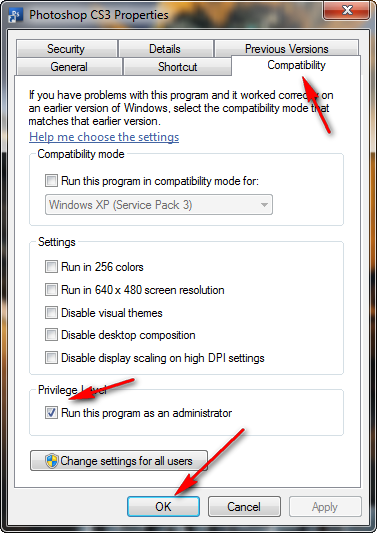Toggle Disable desktop composition option
The width and height of the screenshot is (377, 533).
(51, 335)
